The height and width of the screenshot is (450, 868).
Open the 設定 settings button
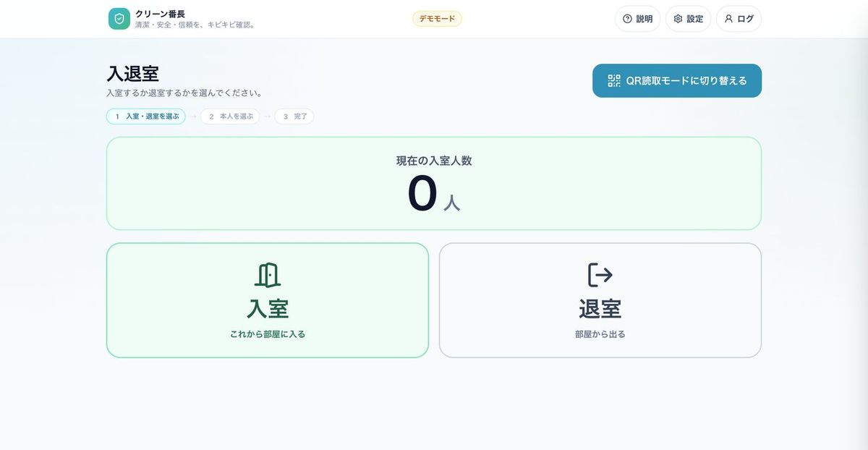point(688,19)
